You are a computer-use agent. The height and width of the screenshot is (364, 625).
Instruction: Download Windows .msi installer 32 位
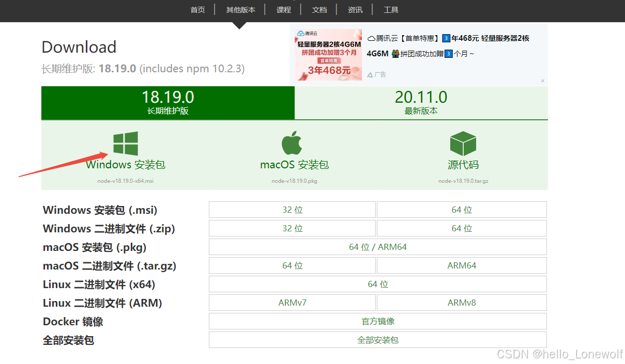(x=292, y=210)
